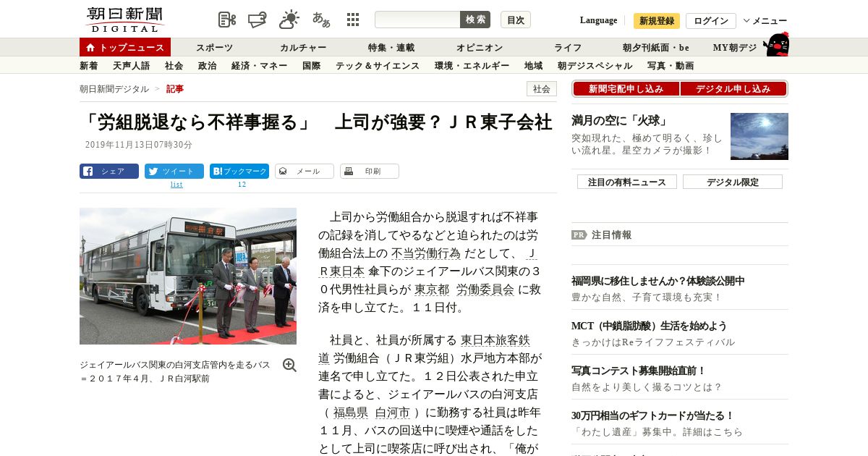Select テック&サイエンス in sub navigation

(378, 66)
